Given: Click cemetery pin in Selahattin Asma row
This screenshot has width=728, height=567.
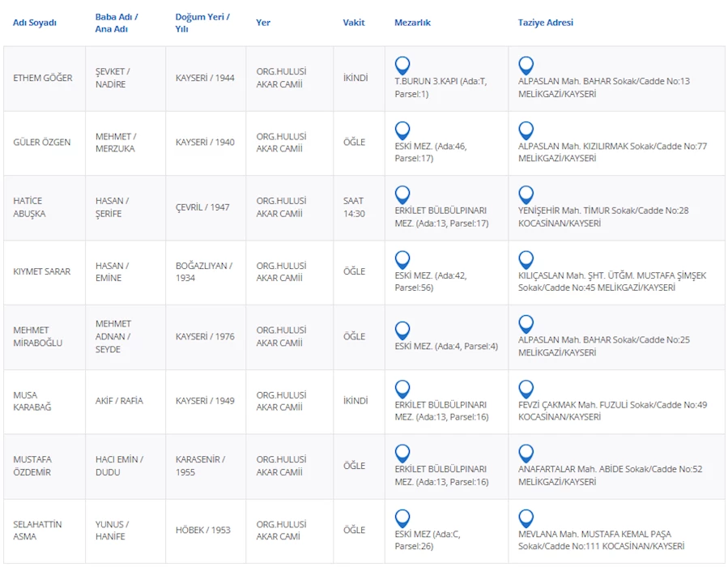Looking at the screenshot, I should tap(402, 518).
